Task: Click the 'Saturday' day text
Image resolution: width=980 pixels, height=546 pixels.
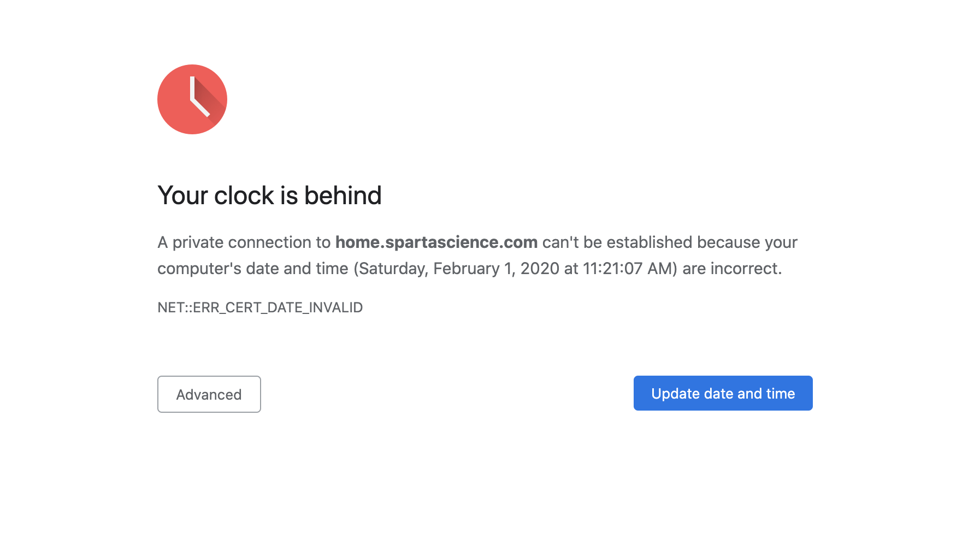Action: [x=392, y=269]
